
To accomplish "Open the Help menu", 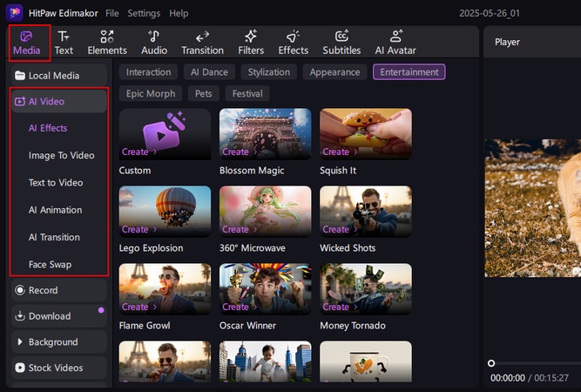I will click(x=179, y=13).
